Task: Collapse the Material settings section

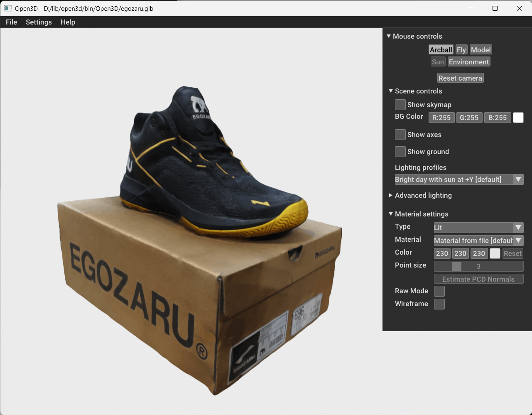Action: (391, 214)
